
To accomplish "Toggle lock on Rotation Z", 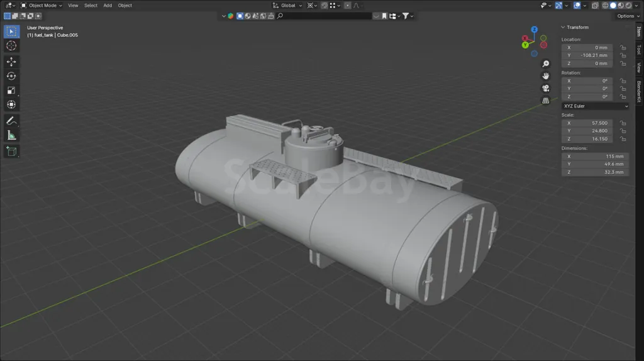I will [x=623, y=97].
